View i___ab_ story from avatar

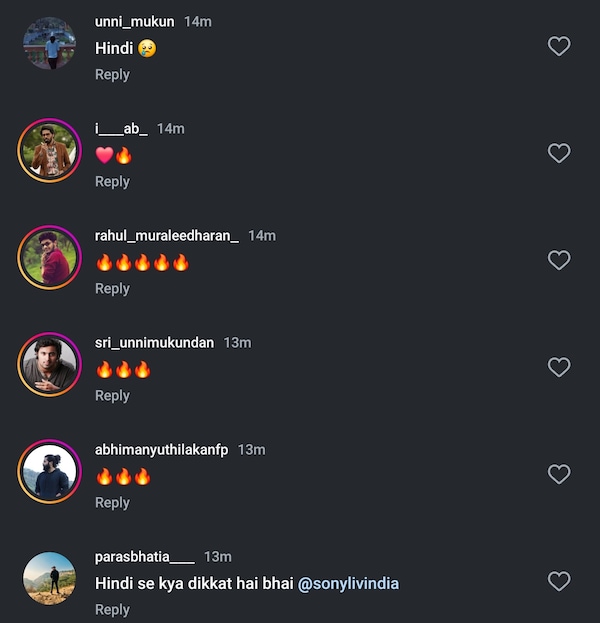pyautogui.click(x=49, y=151)
